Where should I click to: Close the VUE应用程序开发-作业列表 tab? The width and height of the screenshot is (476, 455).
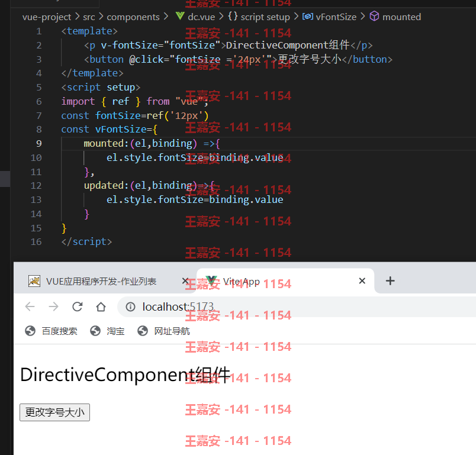185,281
